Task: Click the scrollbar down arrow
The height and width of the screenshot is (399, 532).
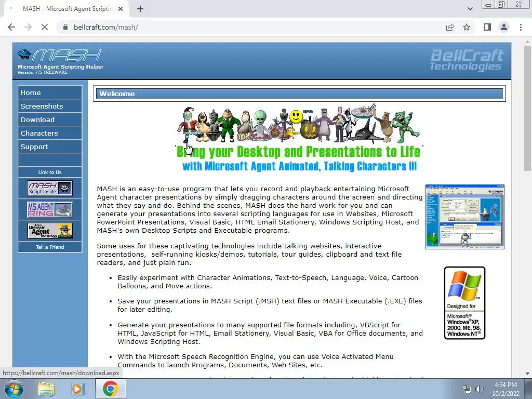Action: [x=527, y=374]
